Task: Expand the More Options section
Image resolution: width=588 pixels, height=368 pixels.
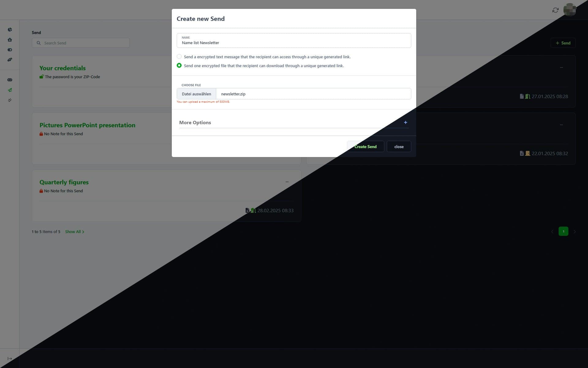Action: tap(405, 122)
